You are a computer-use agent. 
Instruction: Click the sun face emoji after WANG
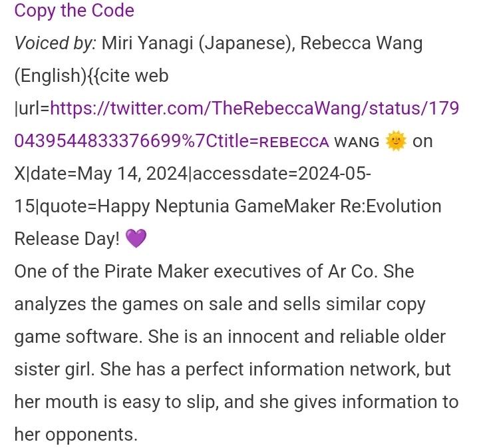(x=396, y=141)
